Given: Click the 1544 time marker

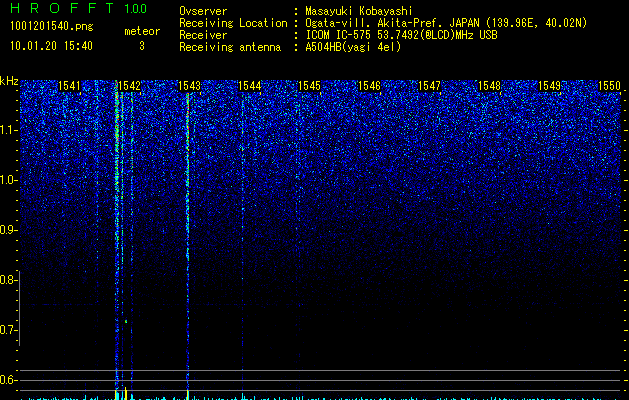Looking at the screenshot, I should pos(250,86).
